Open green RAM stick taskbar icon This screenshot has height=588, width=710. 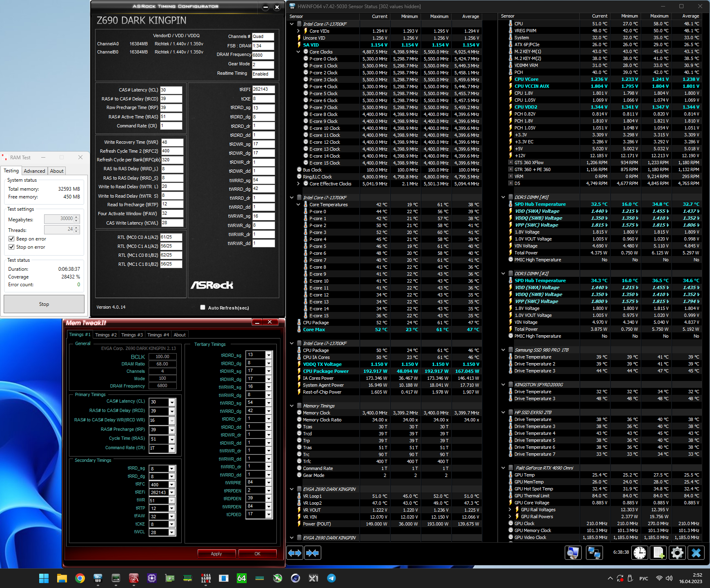[x=188, y=578]
